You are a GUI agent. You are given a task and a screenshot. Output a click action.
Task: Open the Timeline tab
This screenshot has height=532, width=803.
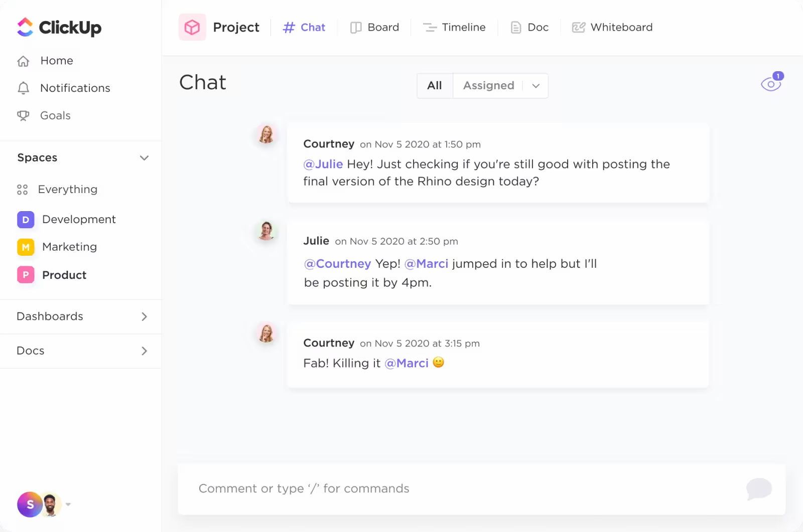tap(454, 27)
